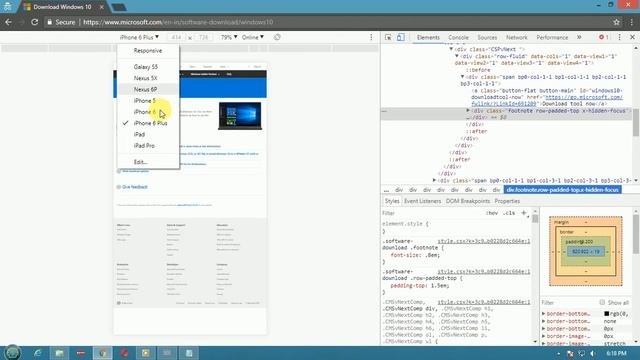Click the red error count indicator

603,37
